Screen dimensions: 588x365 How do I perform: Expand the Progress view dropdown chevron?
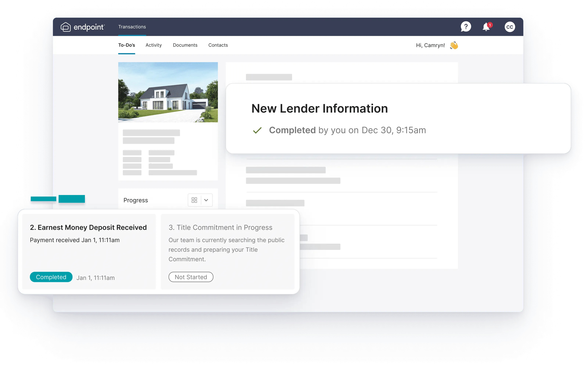coord(206,200)
